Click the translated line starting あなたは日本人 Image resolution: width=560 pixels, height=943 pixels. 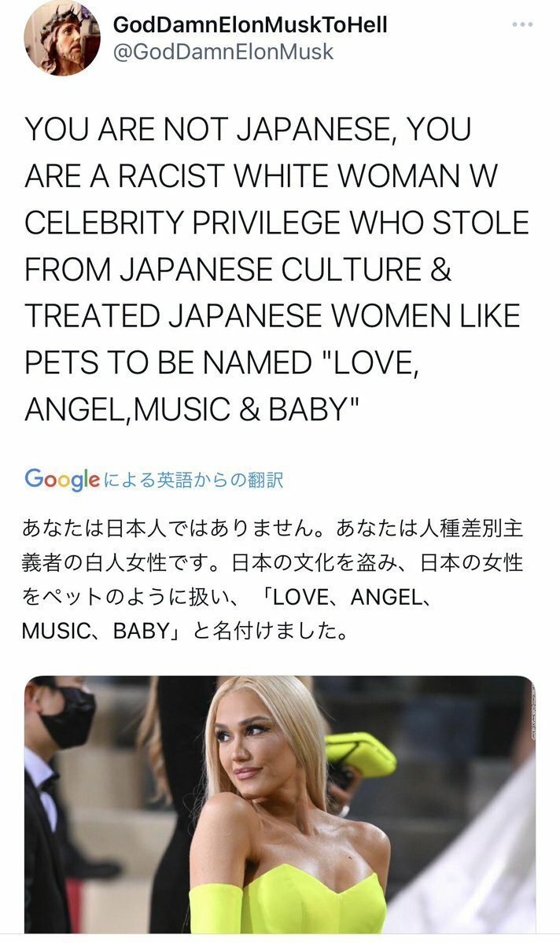[272, 529]
